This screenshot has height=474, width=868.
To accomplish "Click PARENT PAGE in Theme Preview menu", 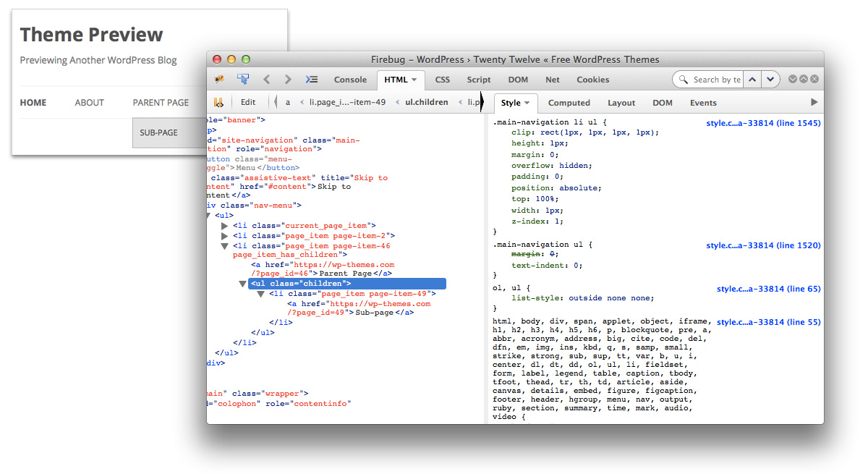I will (161, 103).
